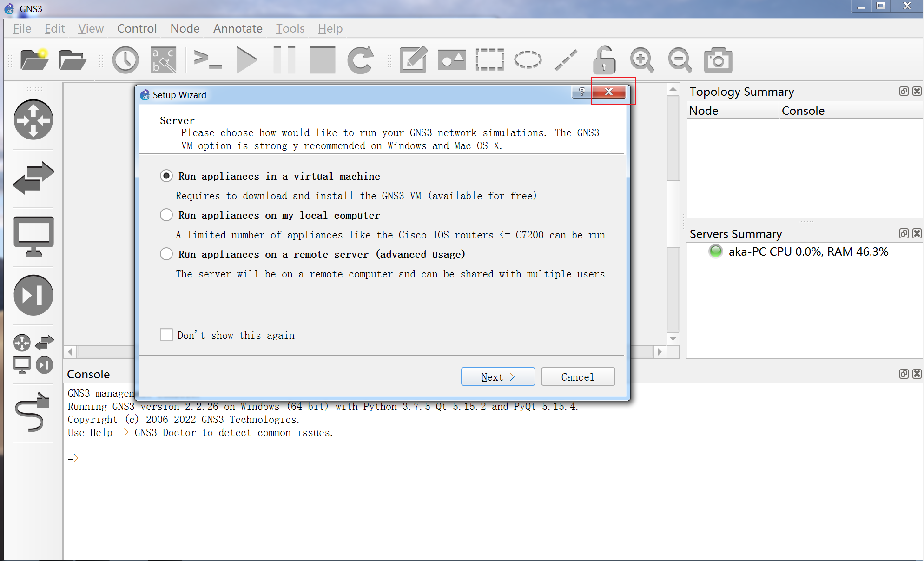Image resolution: width=924 pixels, height=561 pixels.
Task: Browse end devices monitor icon
Action: [x=33, y=237]
